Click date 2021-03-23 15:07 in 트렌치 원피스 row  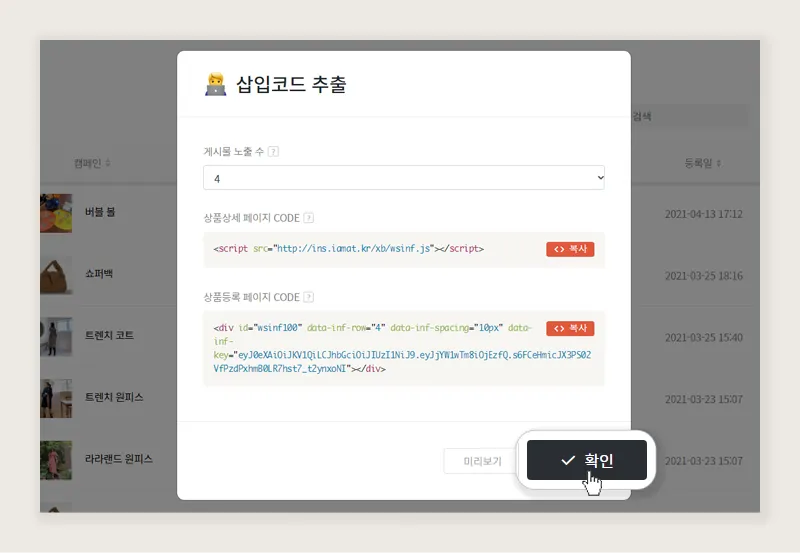[x=704, y=399]
